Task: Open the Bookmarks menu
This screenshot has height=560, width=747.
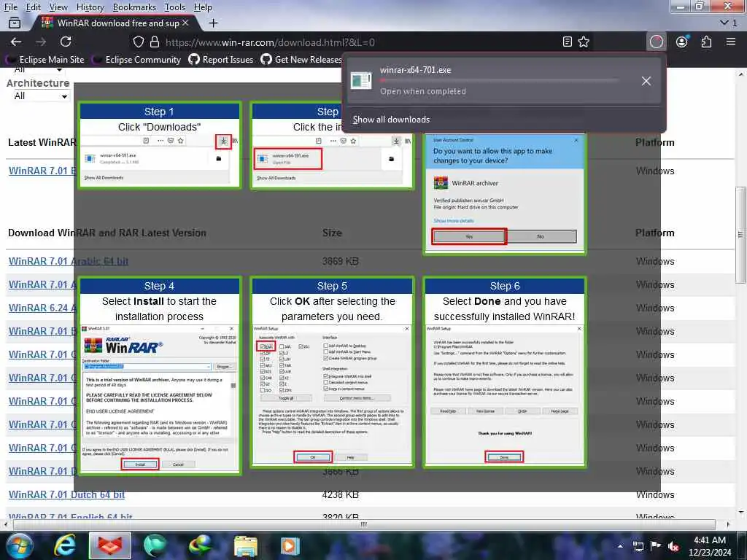Action: [134, 7]
